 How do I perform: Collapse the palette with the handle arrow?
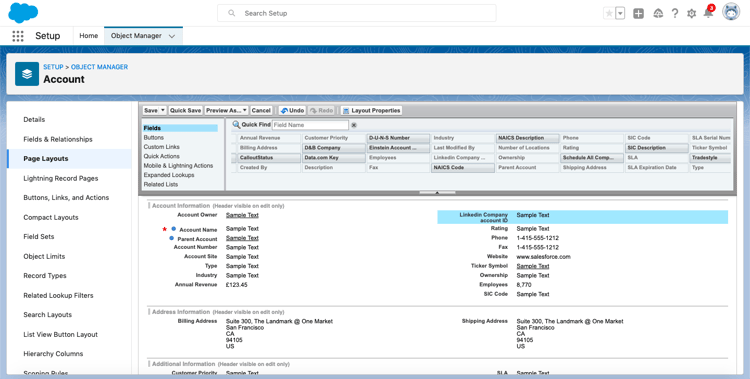[437, 192]
